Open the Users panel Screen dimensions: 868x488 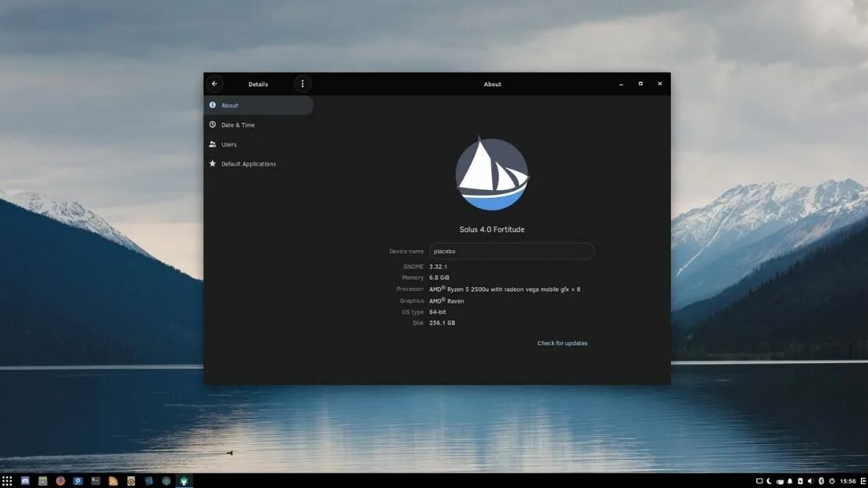(259, 144)
